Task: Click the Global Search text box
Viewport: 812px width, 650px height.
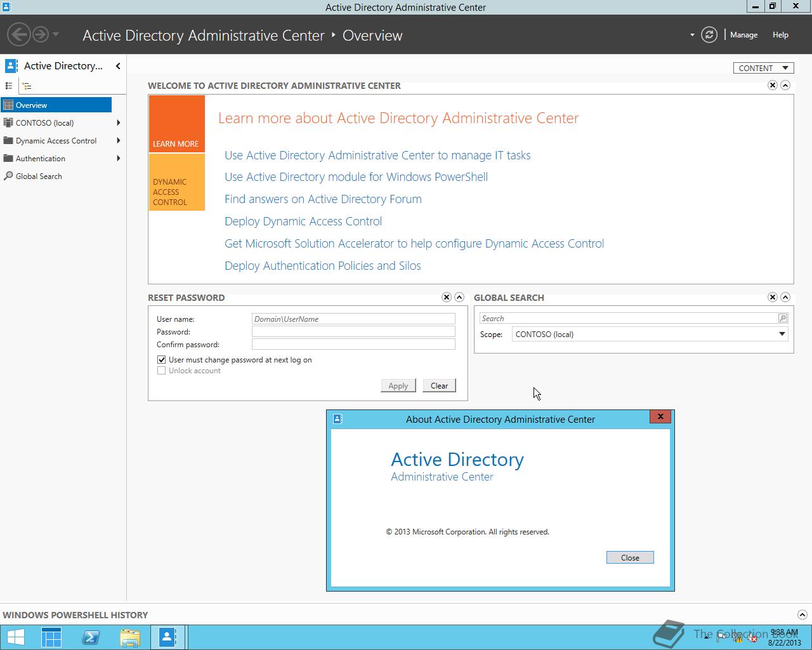Action: [x=628, y=318]
